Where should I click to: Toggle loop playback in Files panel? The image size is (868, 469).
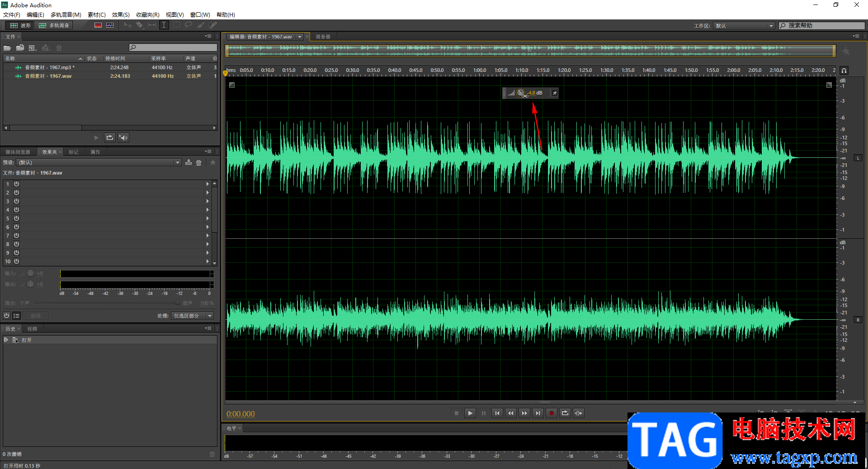coord(110,137)
